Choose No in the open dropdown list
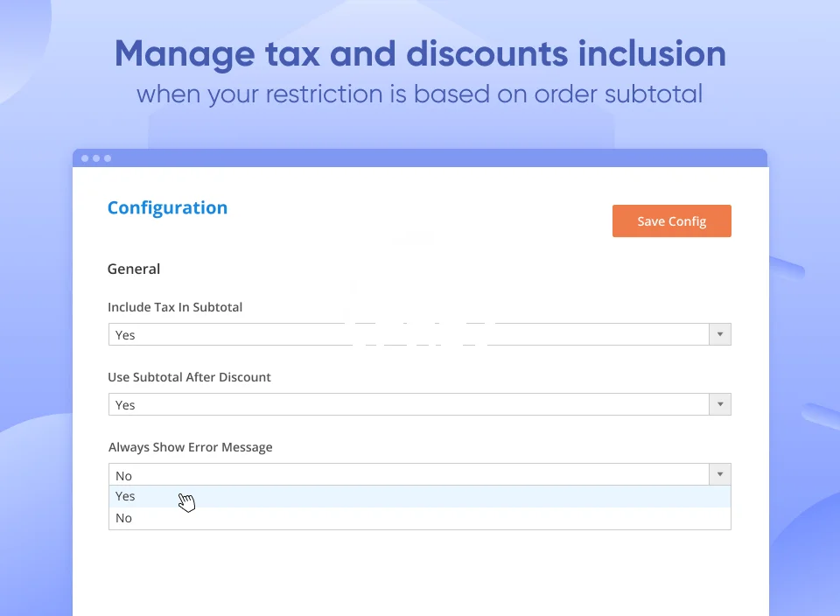 tap(124, 518)
